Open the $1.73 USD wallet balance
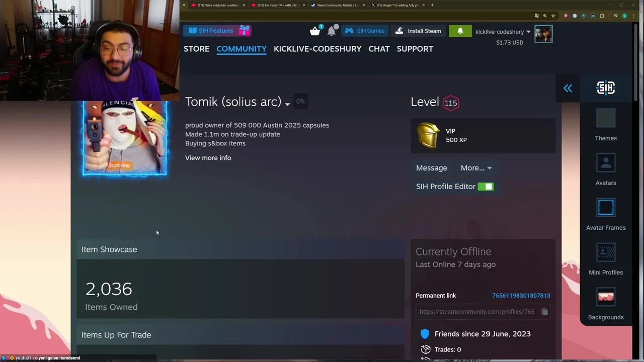644x362 pixels. [x=510, y=42]
